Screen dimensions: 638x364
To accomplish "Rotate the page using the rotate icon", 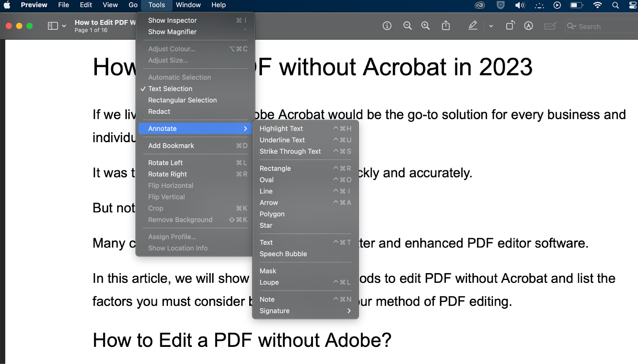I will coord(510,25).
